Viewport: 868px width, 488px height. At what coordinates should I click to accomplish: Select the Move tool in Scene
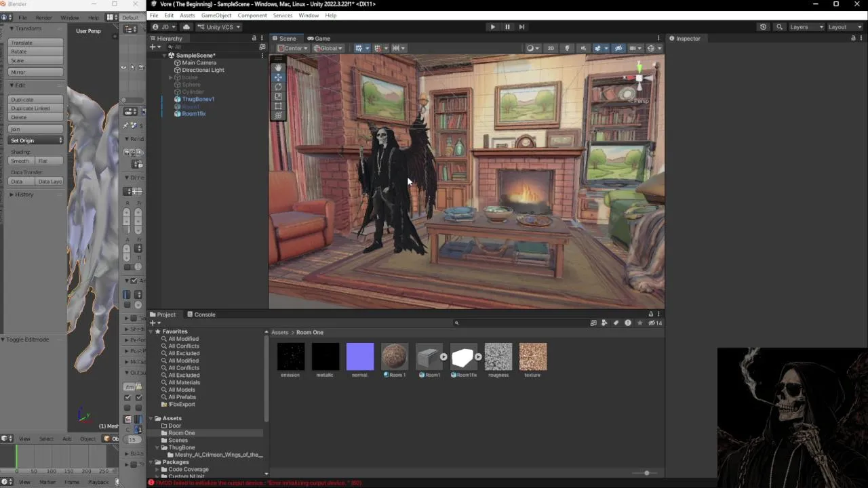(278, 77)
